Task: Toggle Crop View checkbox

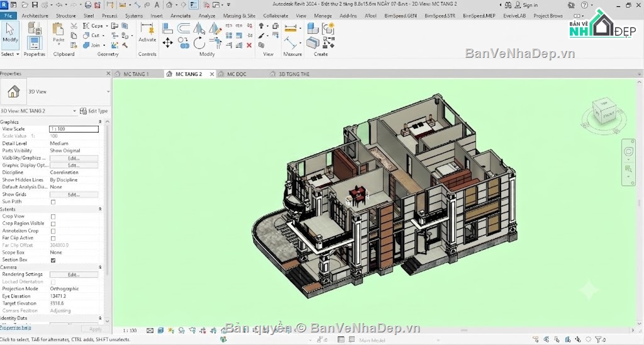Action: 53,217
